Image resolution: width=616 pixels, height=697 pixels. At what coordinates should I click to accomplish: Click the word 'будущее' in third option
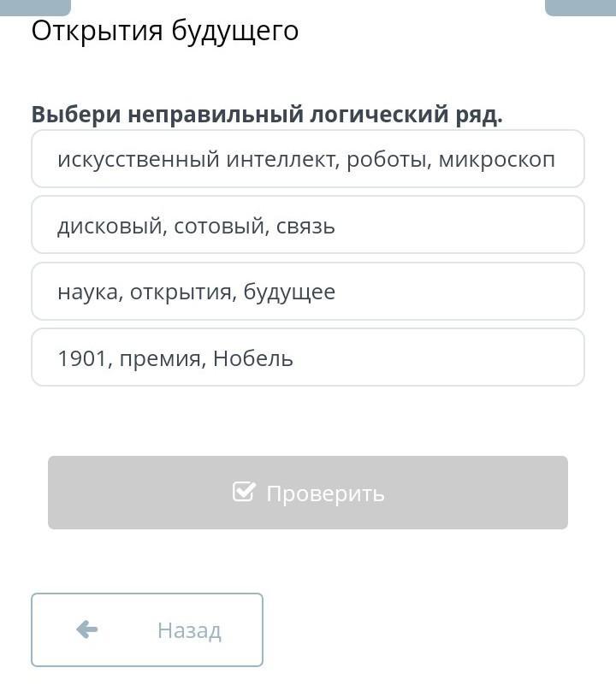pos(289,293)
